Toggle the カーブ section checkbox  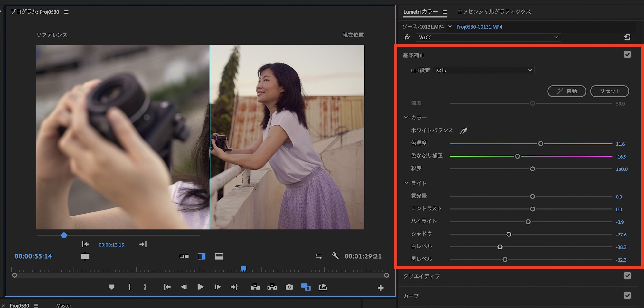tap(627, 295)
